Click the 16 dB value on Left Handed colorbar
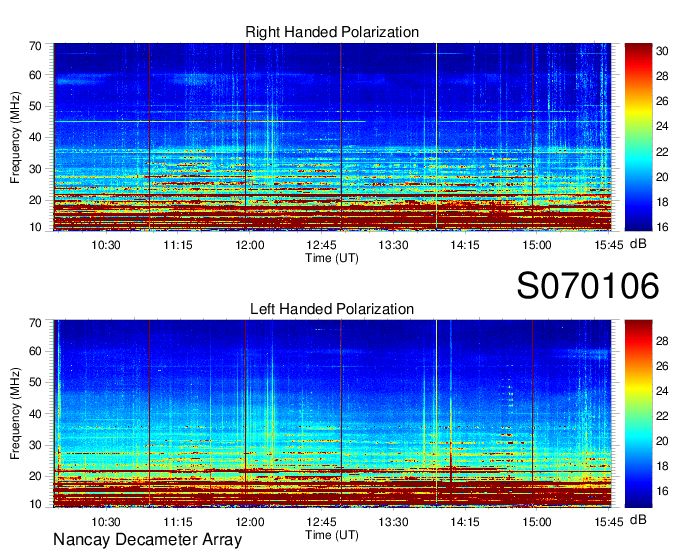The image size is (680, 552). pyautogui.click(x=662, y=491)
